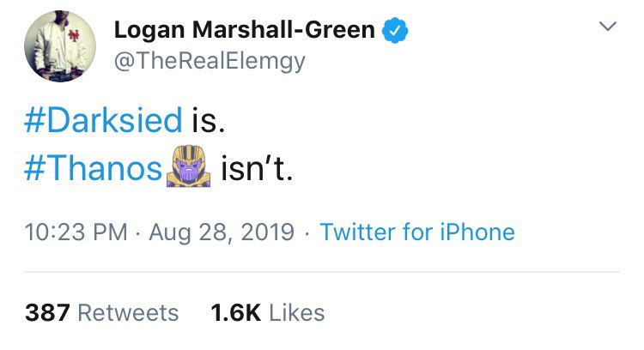Click the word Retweets
Screen dimensions: 644x350
tap(128, 313)
